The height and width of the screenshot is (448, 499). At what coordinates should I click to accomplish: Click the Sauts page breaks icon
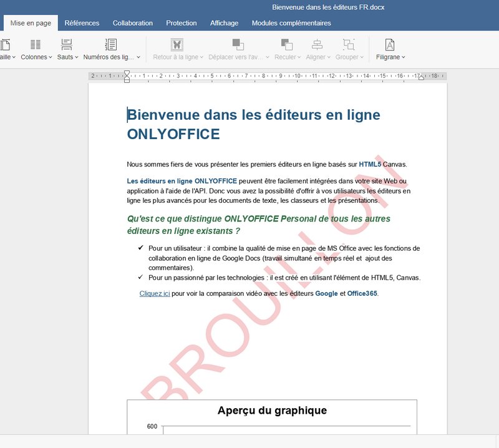click(x=67, y=44)
